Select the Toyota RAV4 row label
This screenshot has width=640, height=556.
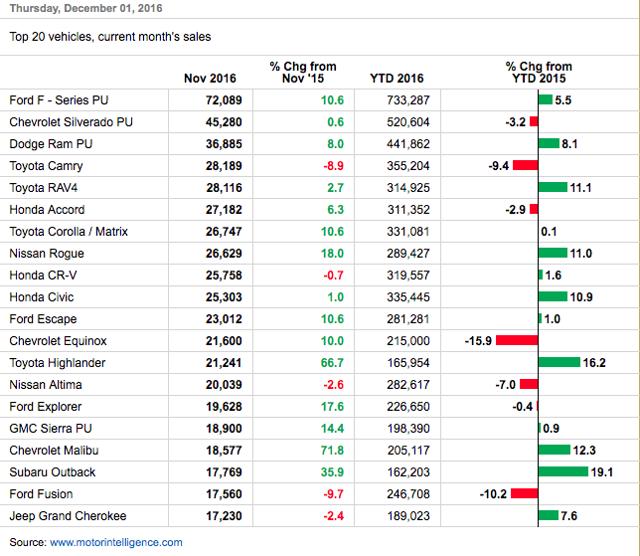(43, 188)
